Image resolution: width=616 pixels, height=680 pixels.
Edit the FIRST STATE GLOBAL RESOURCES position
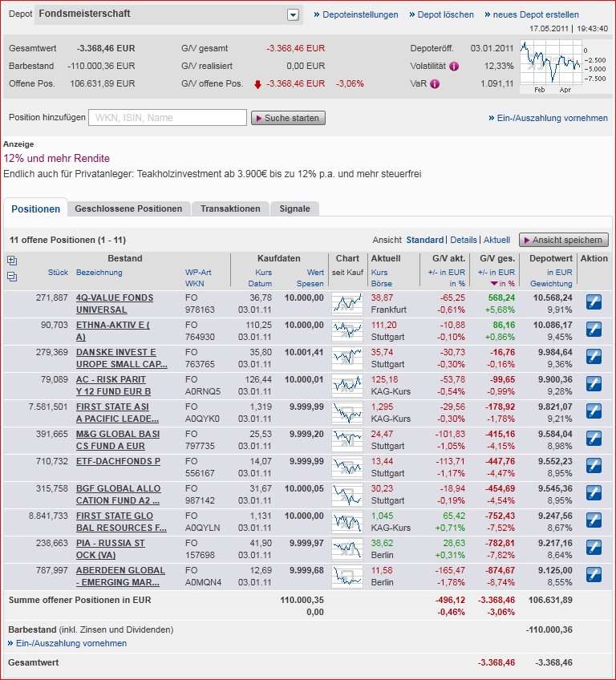594,521
